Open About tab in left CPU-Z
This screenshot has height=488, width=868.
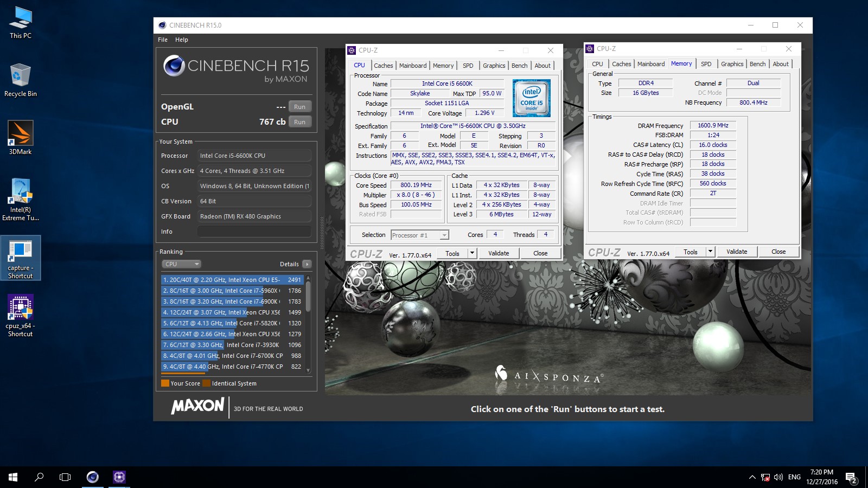pyautogui.click(x=542, y=66)
